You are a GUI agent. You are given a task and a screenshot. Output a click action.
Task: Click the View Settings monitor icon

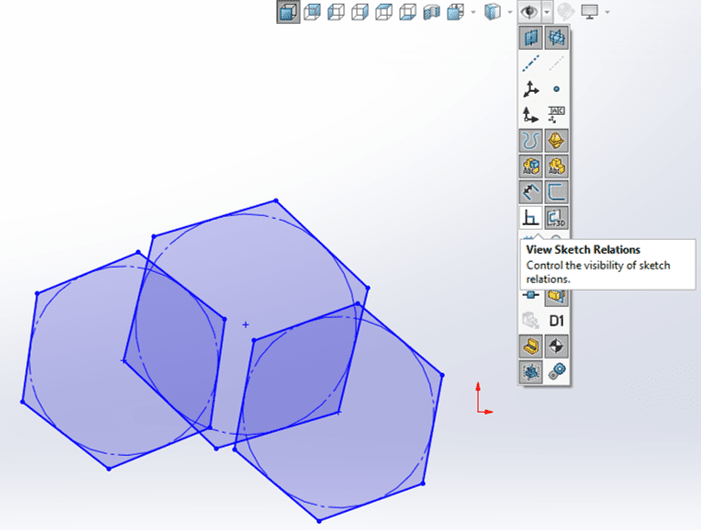click(x=590, y=12)
